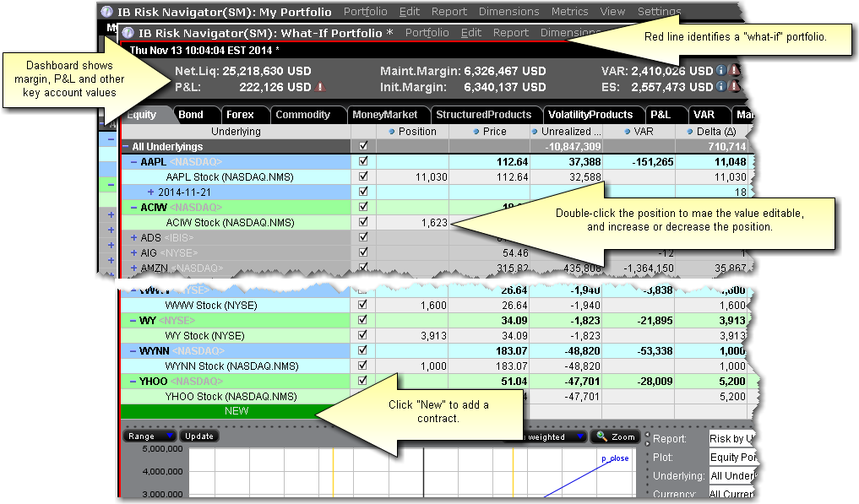Click the blue dot on Price column header
This screenshot has height=504, width=859.
(476, 132)
